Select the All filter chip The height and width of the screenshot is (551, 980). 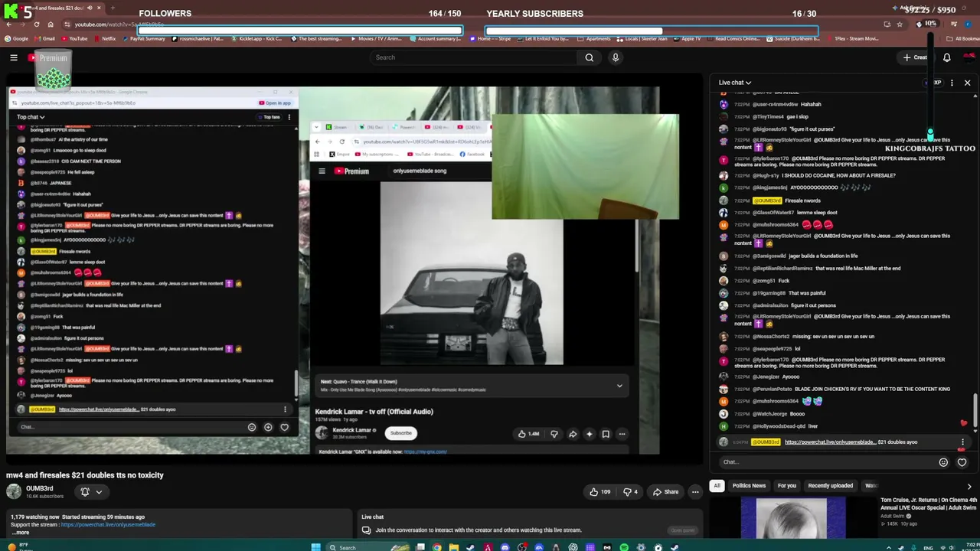click(x=717, y=486)
